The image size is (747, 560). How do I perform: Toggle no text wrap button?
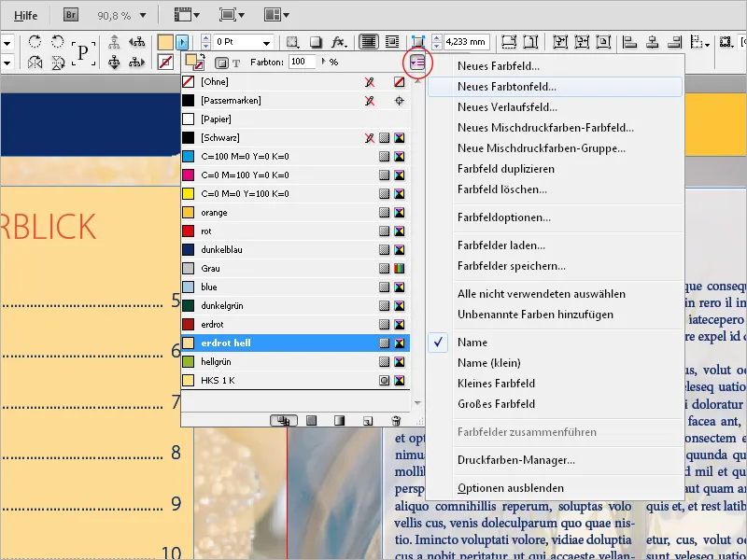click(368, 42)
